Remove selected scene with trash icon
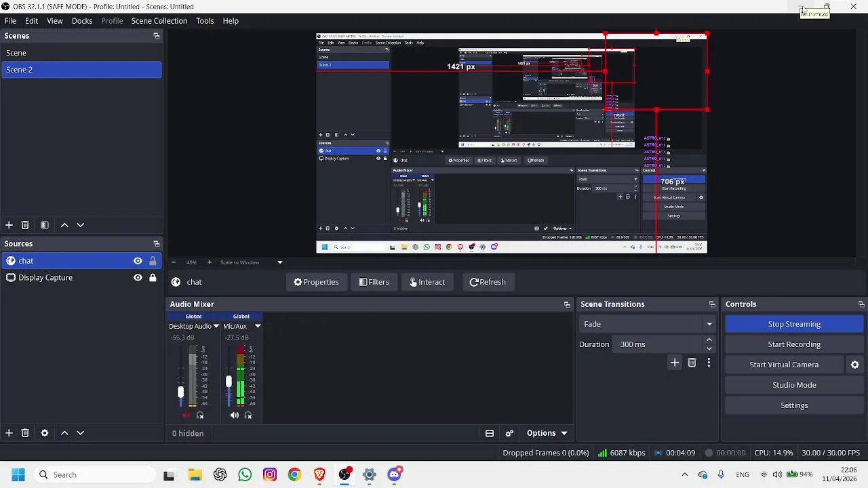The width and height of the screenshot is (868, 488). 25,225
